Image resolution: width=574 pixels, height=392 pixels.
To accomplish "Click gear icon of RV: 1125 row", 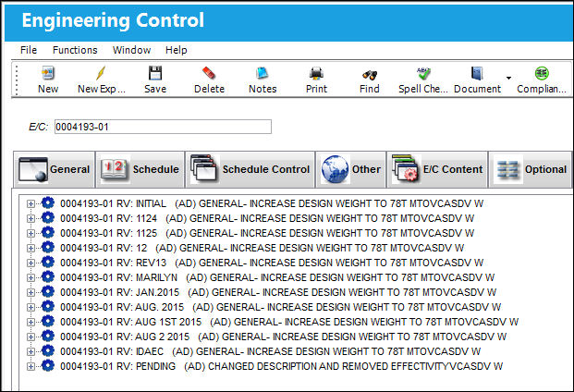I will 47,232.
